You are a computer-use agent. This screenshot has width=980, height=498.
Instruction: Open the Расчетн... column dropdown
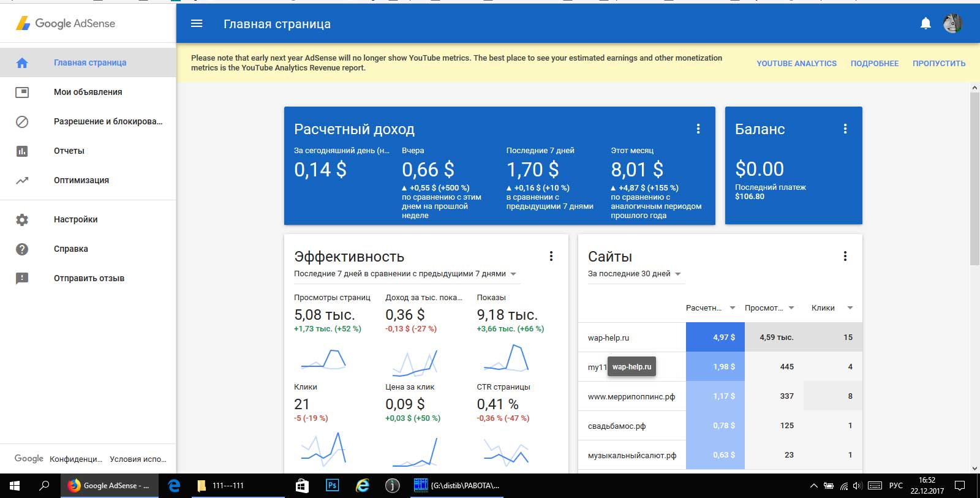click(733, 308)
